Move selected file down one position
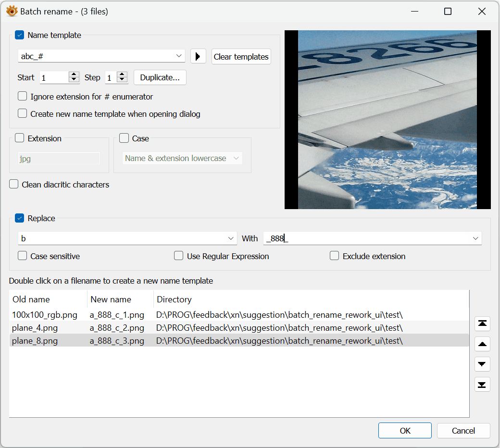 coord(482,364)
